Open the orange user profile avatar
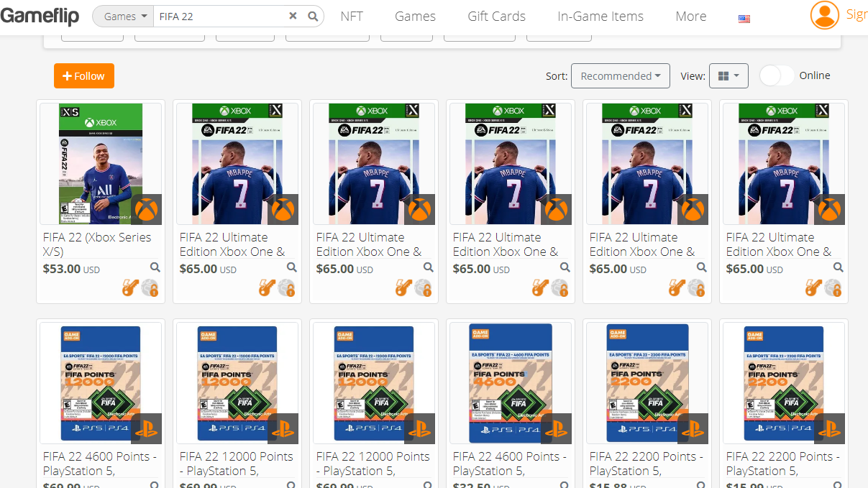This screenshot has width=868, height=488. (825, 14)
